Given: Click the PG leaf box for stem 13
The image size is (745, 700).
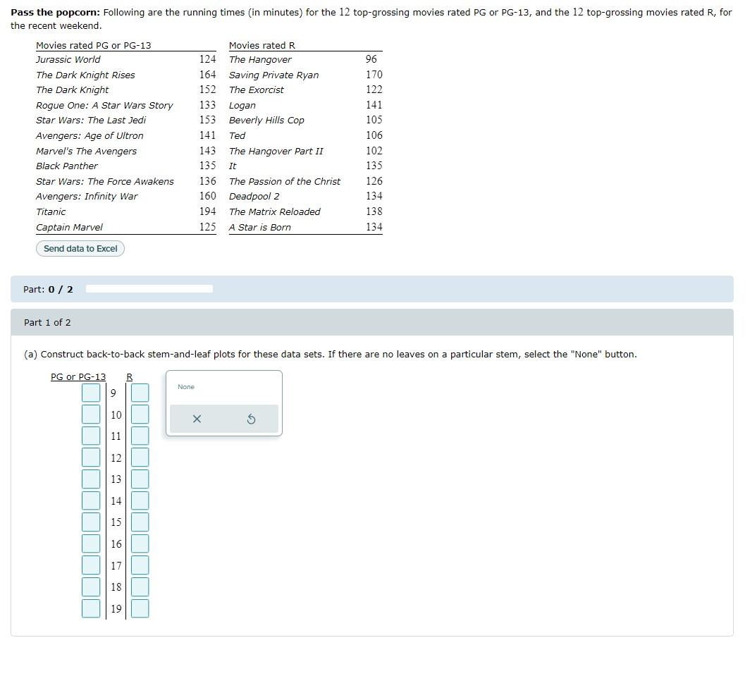Looking at the screenshot, I should point(91,479).
